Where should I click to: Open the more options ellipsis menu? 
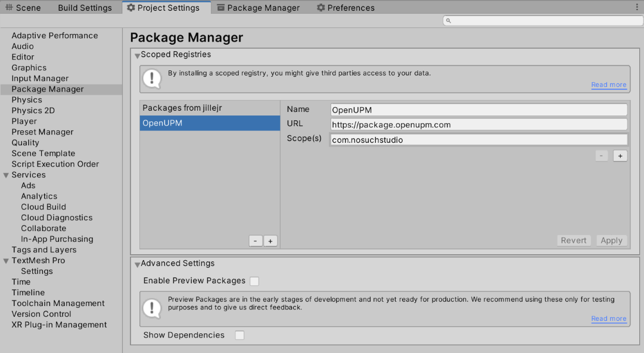click(637, 7)
